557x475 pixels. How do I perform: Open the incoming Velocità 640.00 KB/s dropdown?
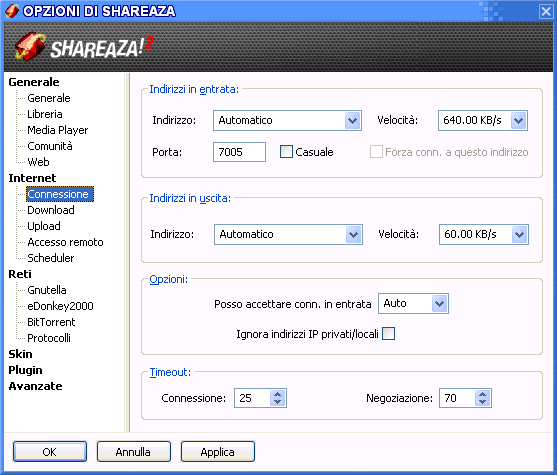click(x=518, y=120)
